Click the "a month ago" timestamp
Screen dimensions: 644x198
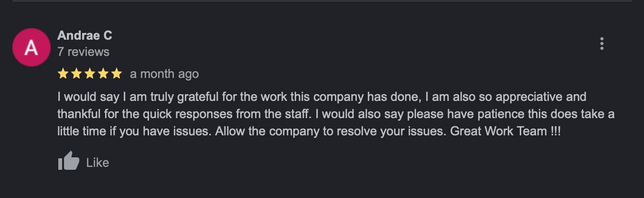point(164,74)
